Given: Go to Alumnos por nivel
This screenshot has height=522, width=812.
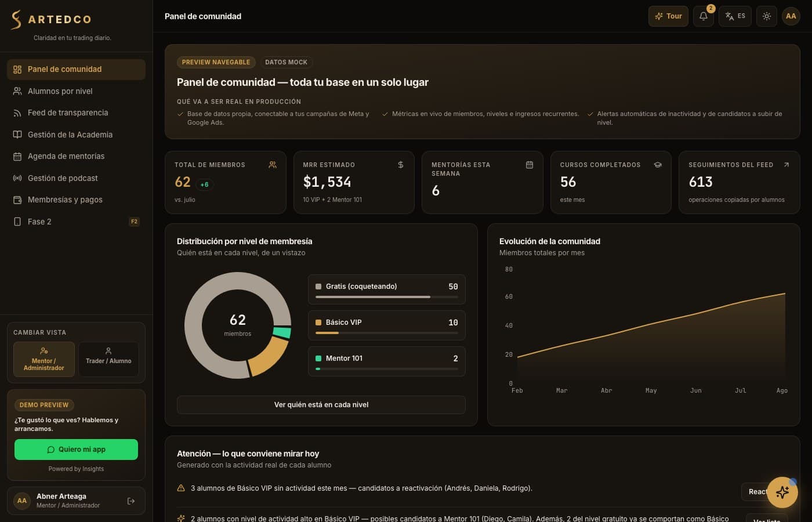Looking at the screenshot, I should 76,91.
